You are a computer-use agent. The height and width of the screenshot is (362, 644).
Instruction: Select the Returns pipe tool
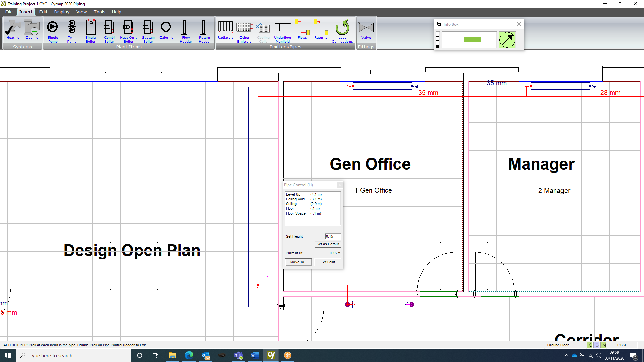click(321, 29)
